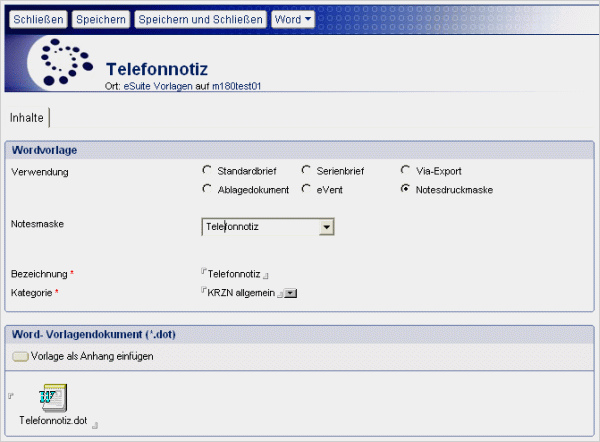Enable the eVent radio button
The height and width of the screenshot is (442, 600).
pyautogui.click(x=307, y=189)
